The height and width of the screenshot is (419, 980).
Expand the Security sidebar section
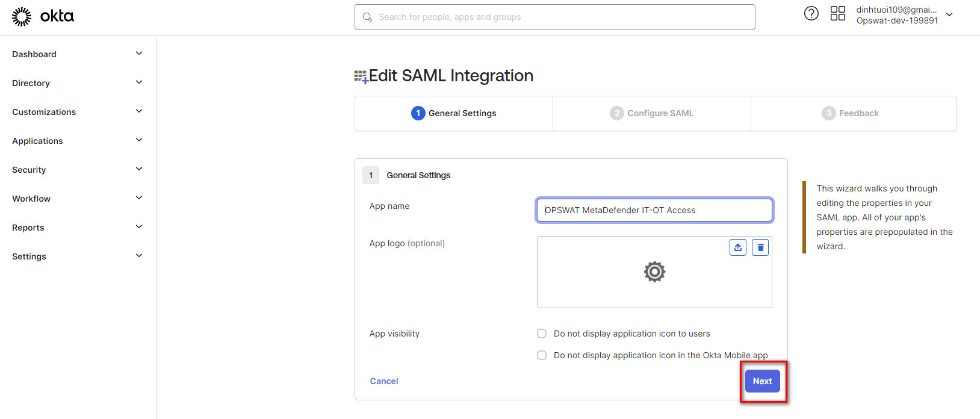(x=139, y=169)
